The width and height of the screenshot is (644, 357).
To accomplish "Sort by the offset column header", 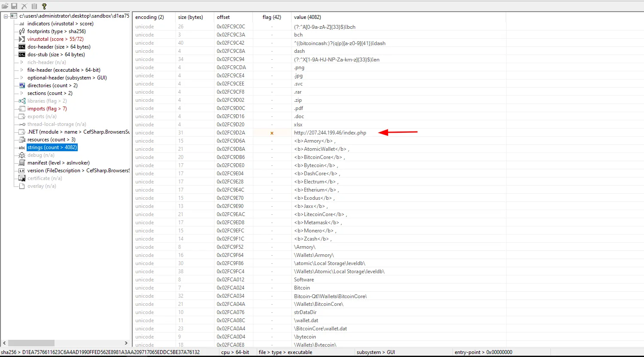I will click(223, 17).
